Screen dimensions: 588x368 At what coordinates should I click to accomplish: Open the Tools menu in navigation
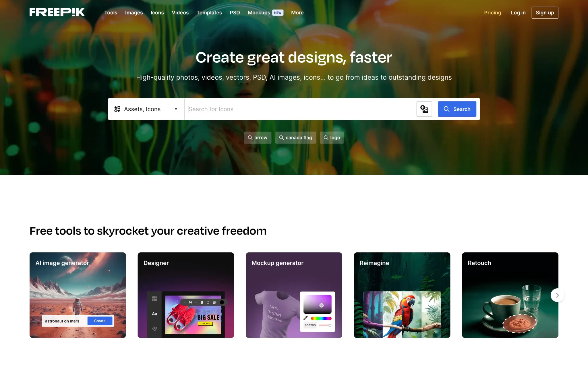(111, 13)
